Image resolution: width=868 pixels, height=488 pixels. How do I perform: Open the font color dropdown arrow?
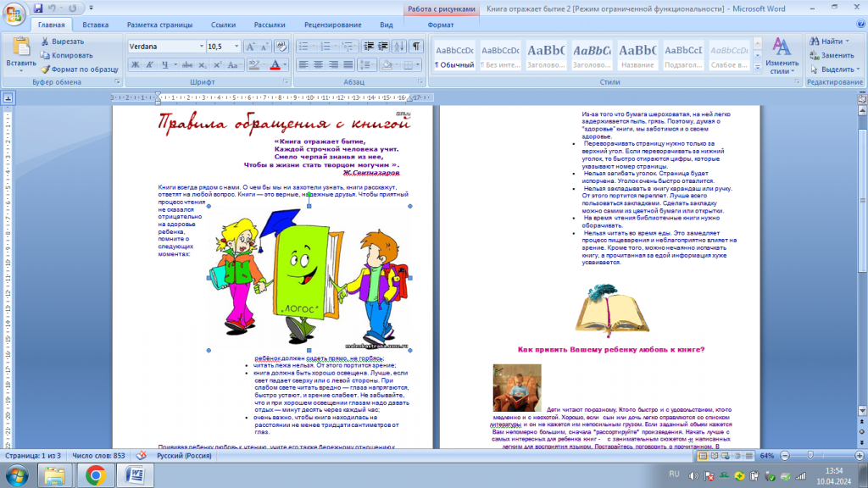tap(285, 65)
